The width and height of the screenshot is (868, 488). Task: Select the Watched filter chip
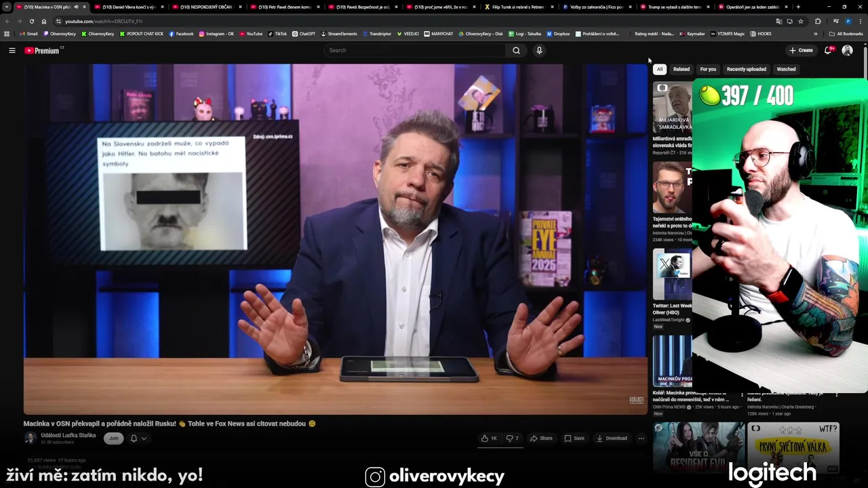pos(786,69)
